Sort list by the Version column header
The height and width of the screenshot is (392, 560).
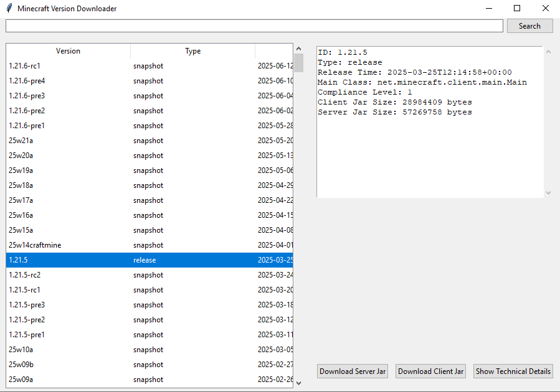tap(69, 51)
